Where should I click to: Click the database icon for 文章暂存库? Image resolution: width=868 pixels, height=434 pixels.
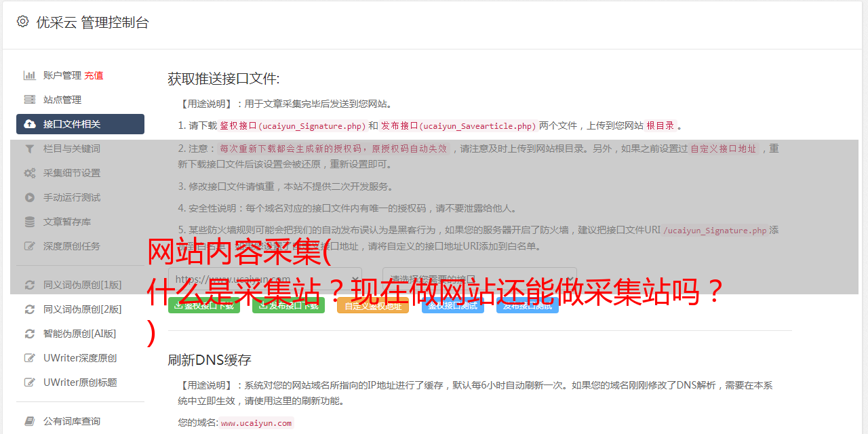[x=30, y=222]
